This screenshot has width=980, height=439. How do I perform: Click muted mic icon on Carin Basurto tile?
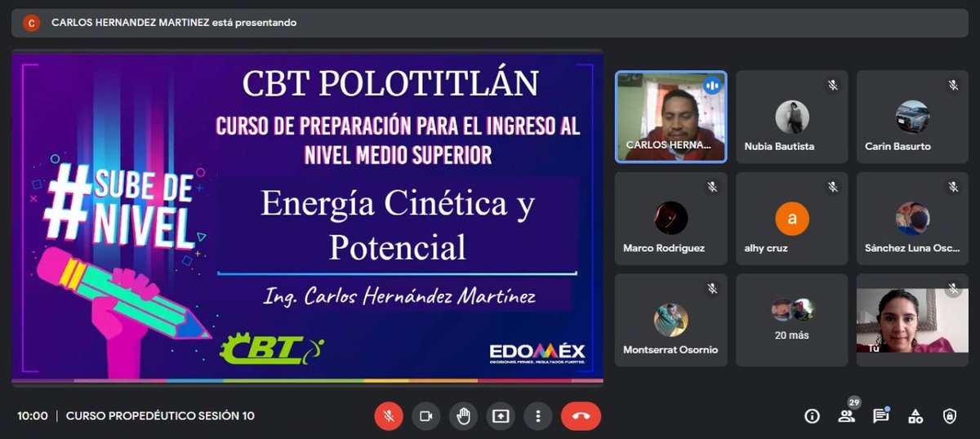[953, 86]
